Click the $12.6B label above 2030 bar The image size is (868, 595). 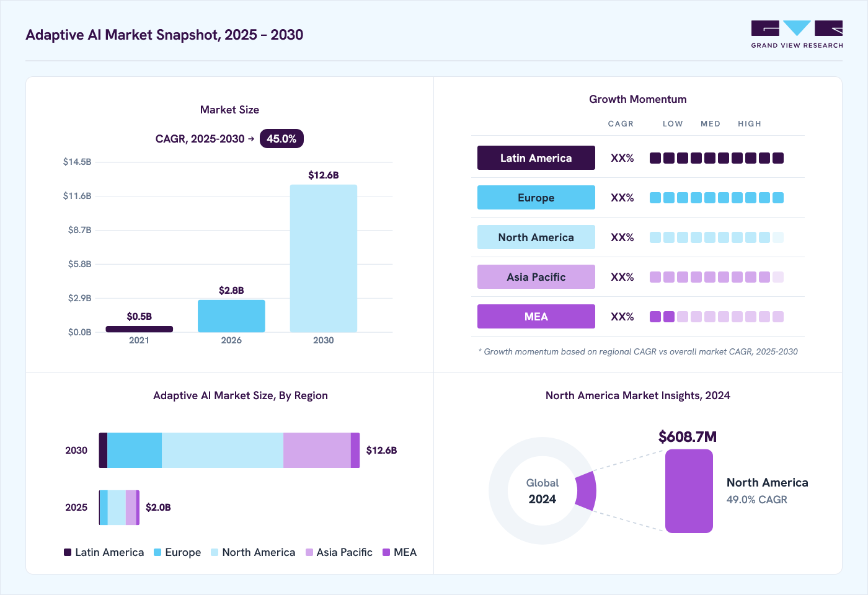click(324, 175)
